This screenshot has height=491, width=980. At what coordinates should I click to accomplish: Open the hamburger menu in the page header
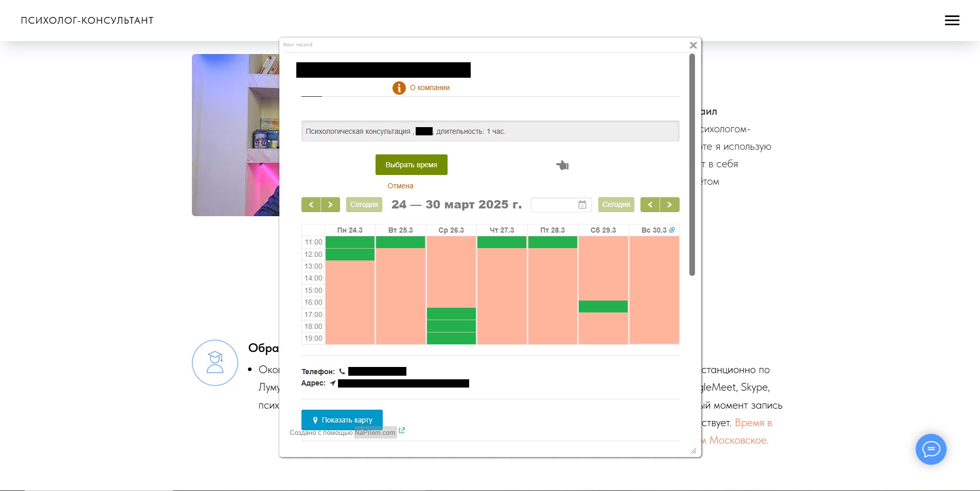(x=952, y=21)
